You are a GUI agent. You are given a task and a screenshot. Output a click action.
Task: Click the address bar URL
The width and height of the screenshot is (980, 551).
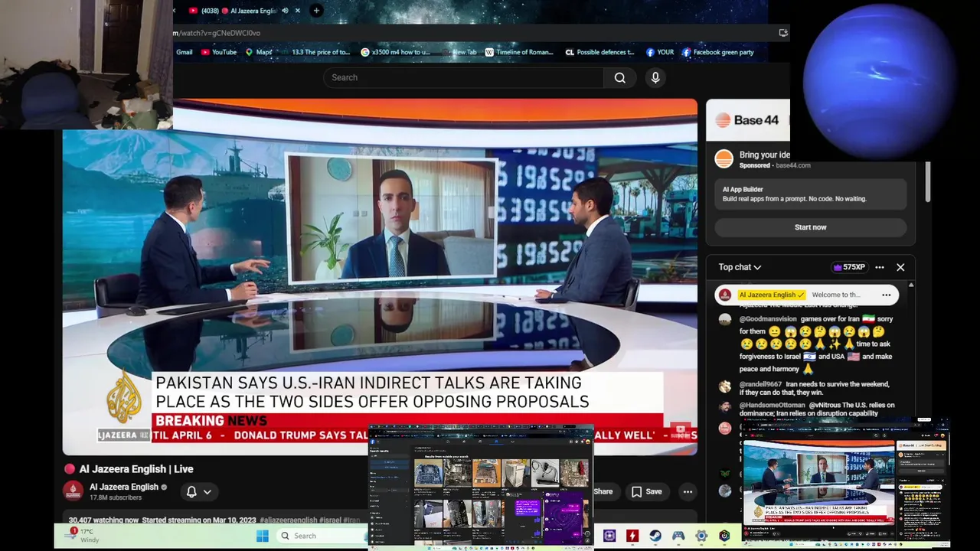pyautogui.click(x=217, y=33)
